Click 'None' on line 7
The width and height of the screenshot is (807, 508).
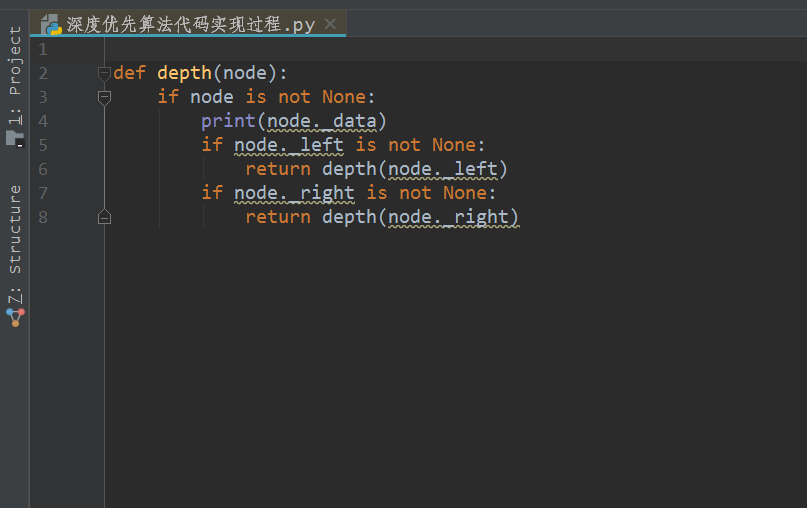[x=465, y=194]
